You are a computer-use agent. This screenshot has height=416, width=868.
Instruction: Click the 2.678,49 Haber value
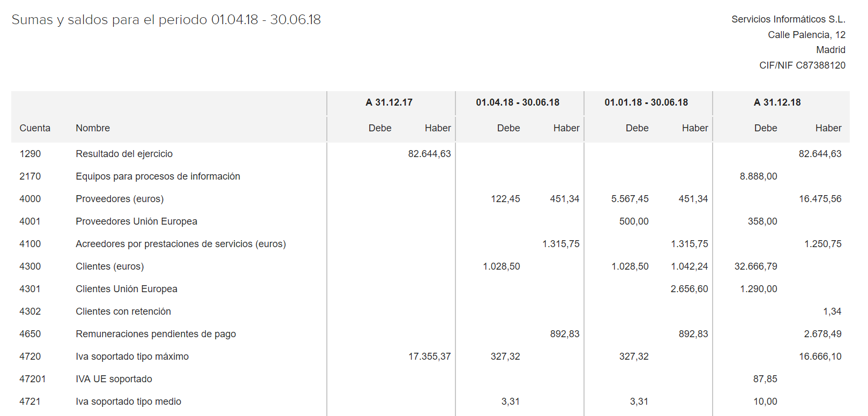pyautogui.click(x=822, y=334)
